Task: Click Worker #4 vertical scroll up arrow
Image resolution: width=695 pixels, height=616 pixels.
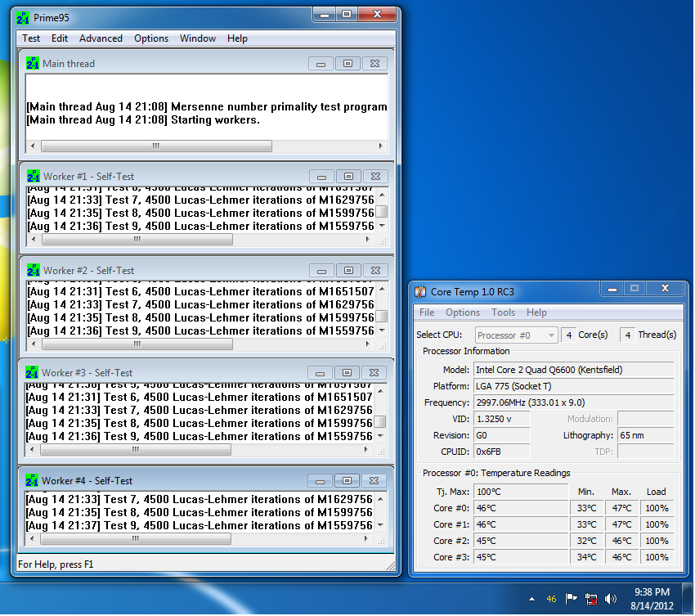Action: coord(380,499)
